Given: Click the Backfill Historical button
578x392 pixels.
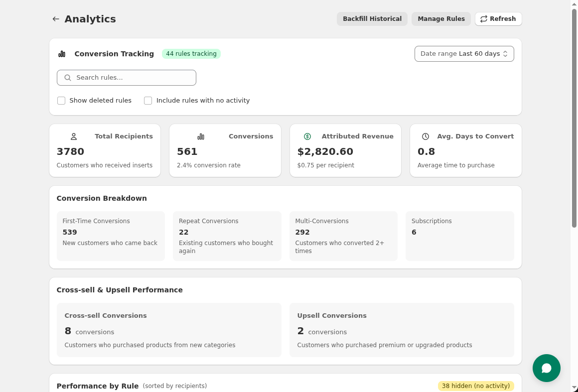Looking at the screenshot, I should click(372, 19).
